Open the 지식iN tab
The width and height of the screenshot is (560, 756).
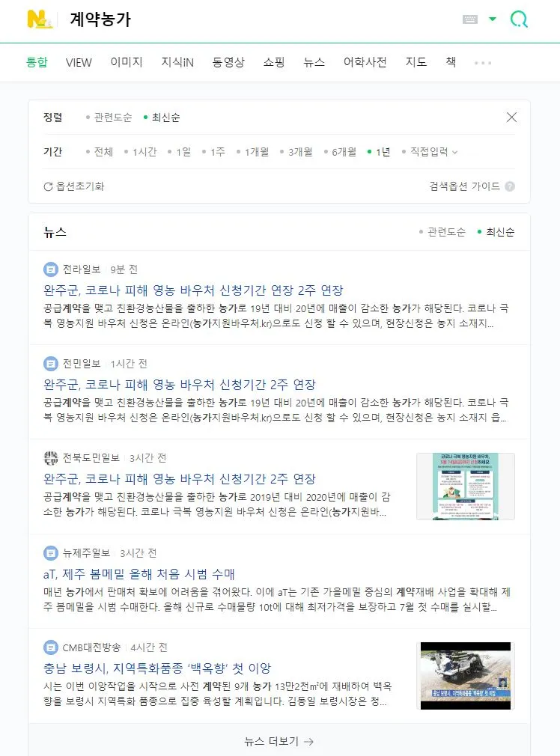pyautogui.click(x=177, y=62)
